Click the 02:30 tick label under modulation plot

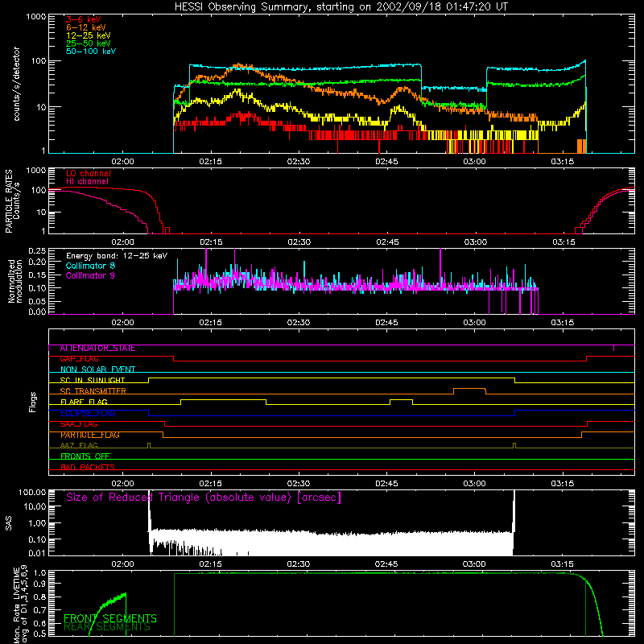click(x=299, y=323)
